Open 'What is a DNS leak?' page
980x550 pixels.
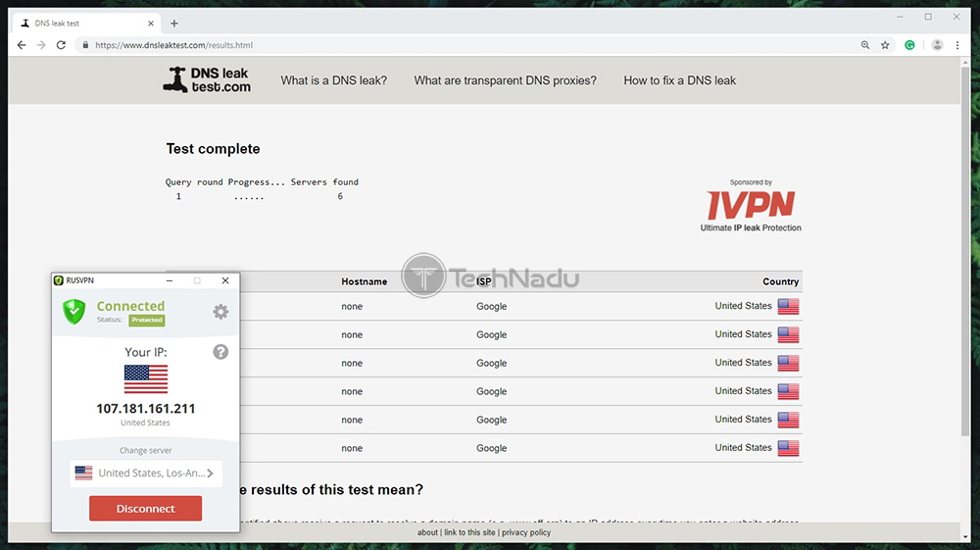point(334,80)
